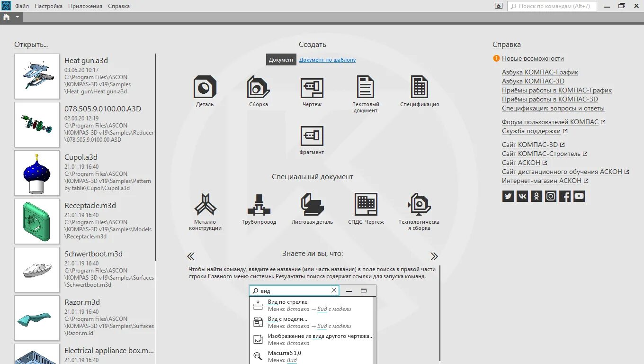Open Приёмы работы в КОМПАС-График
Image resolution: width=644 pixels, height=364 pixels.
coord(557,90)
